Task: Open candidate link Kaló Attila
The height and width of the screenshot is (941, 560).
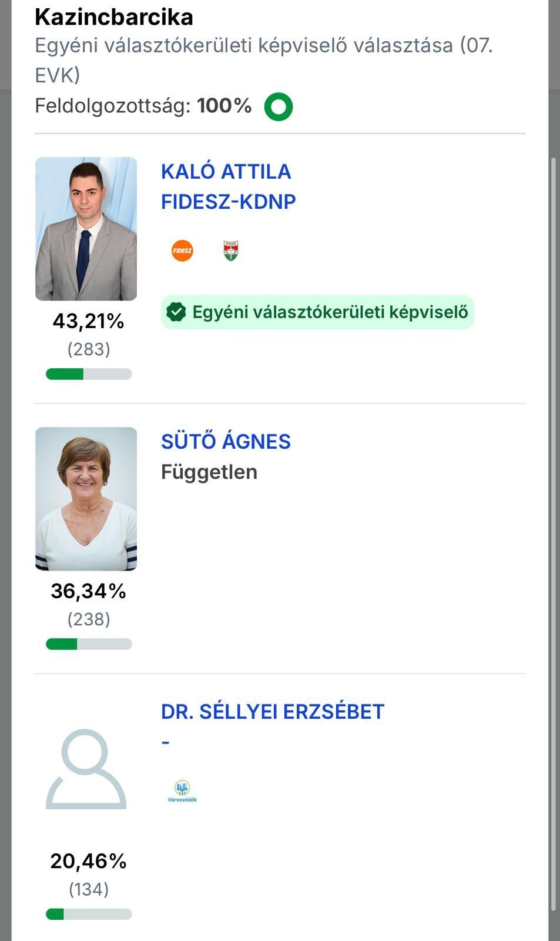Action: coord(226,172)
